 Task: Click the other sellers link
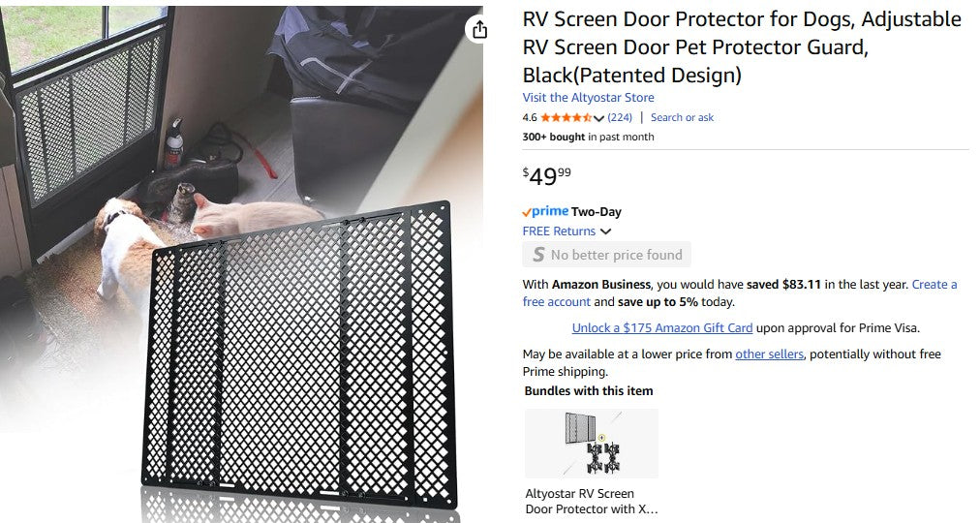[769, 354]
